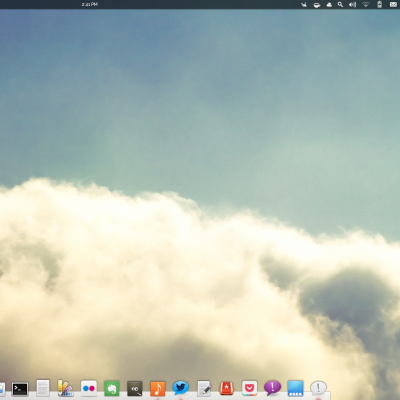The image size is (400, 400).
Task: Open the white notification bubble icon
Action: click(318, 388)
